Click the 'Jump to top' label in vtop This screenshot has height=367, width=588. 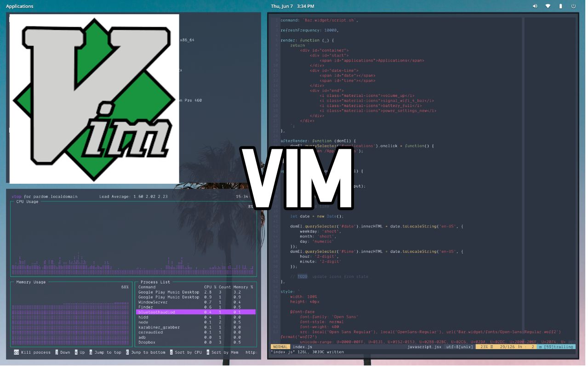tap(108, 352)
